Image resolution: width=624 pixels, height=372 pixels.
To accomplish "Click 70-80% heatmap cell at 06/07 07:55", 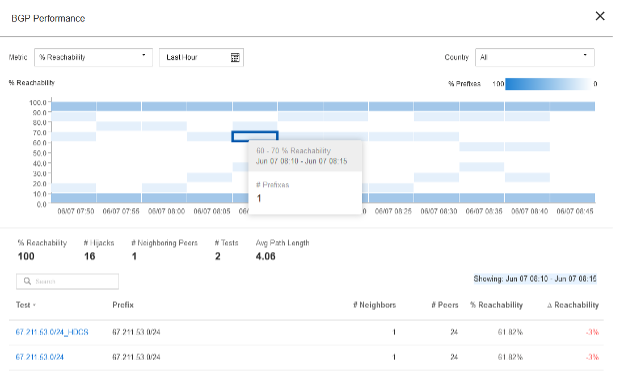I will coord(119,126).
